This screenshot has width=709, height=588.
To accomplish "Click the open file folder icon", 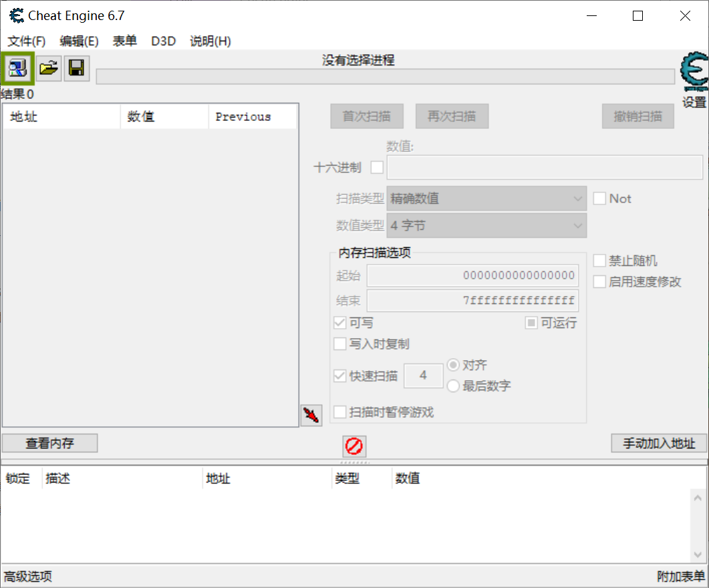I will pyautogui.click(x=47, y=68).
